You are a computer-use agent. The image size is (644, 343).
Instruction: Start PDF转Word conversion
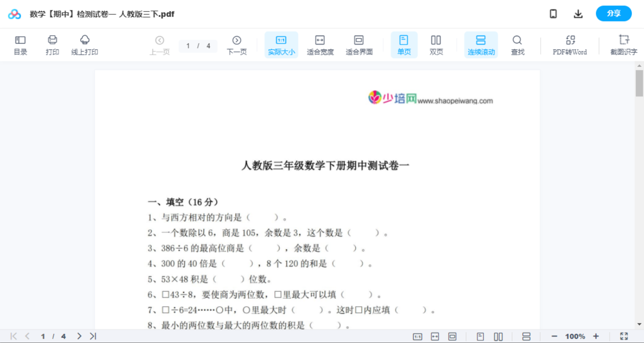pos(569,45)
